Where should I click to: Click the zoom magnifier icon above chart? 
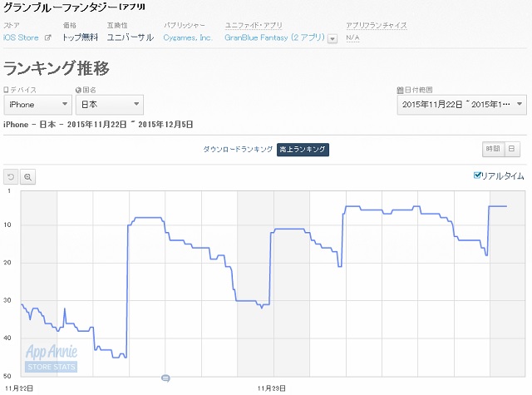point(27,176)
